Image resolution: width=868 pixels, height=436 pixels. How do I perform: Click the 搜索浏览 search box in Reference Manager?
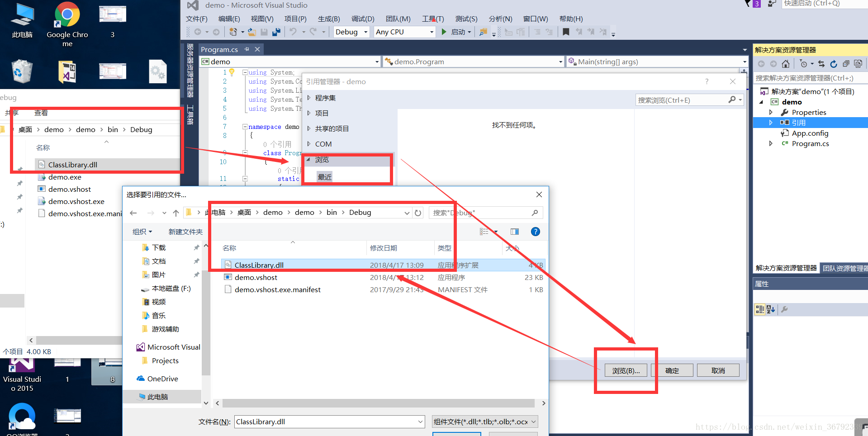click(x=689, y=100)
